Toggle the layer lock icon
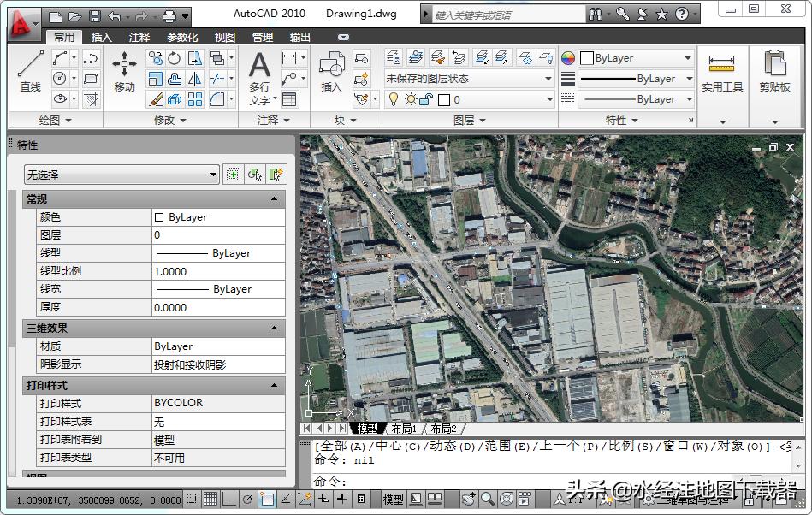Viewport: 812px width, 515px height. (427, 99)
